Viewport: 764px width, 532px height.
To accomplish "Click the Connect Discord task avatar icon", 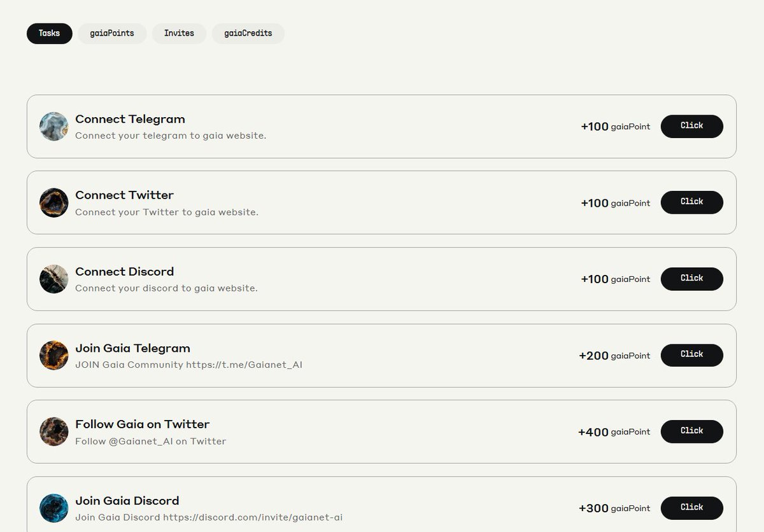I will coord(54,279).
